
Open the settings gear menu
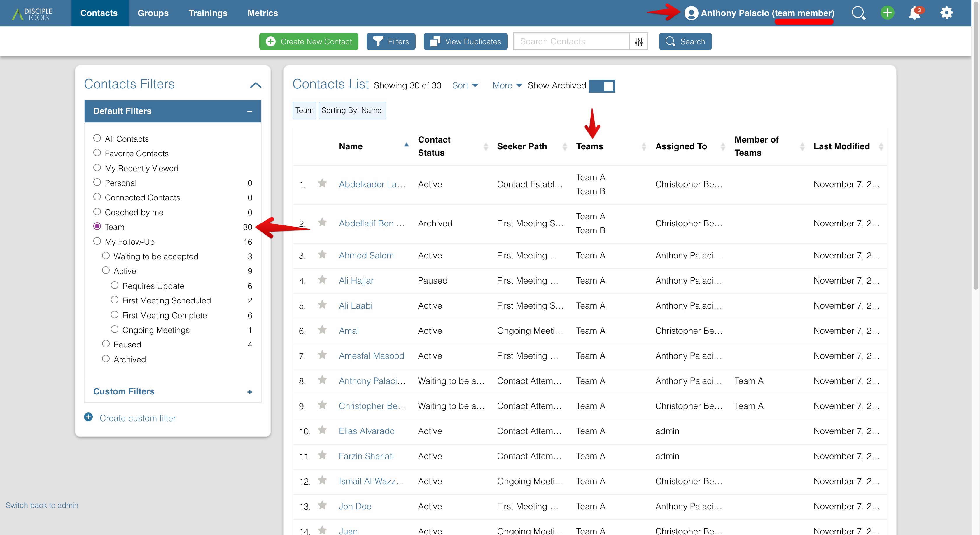946,13
